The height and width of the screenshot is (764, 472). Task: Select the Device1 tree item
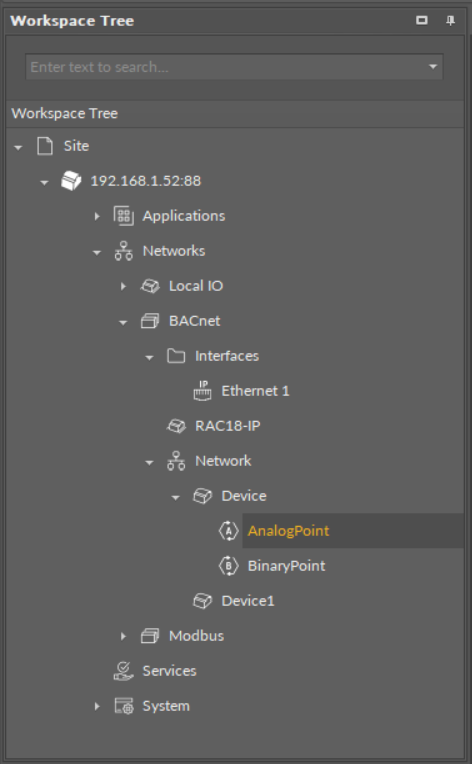248,601
